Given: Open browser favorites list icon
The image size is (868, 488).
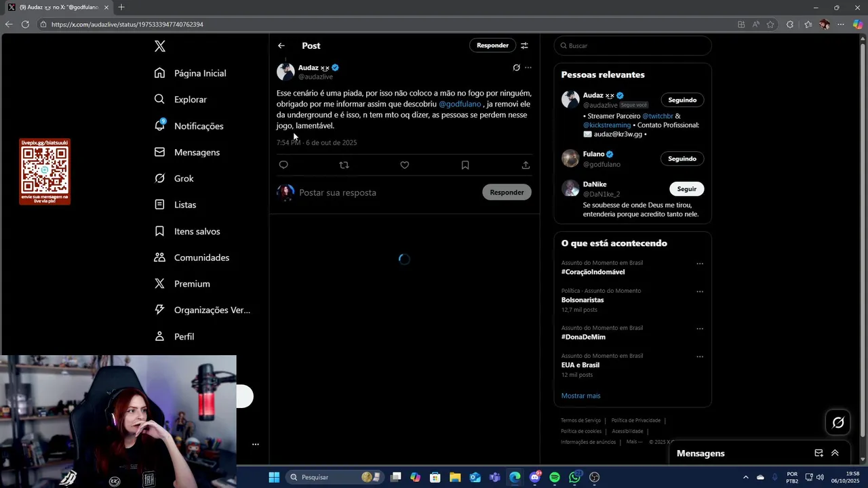Looking at the screenshot, I should pyautogui.click(x=808, y=24).
